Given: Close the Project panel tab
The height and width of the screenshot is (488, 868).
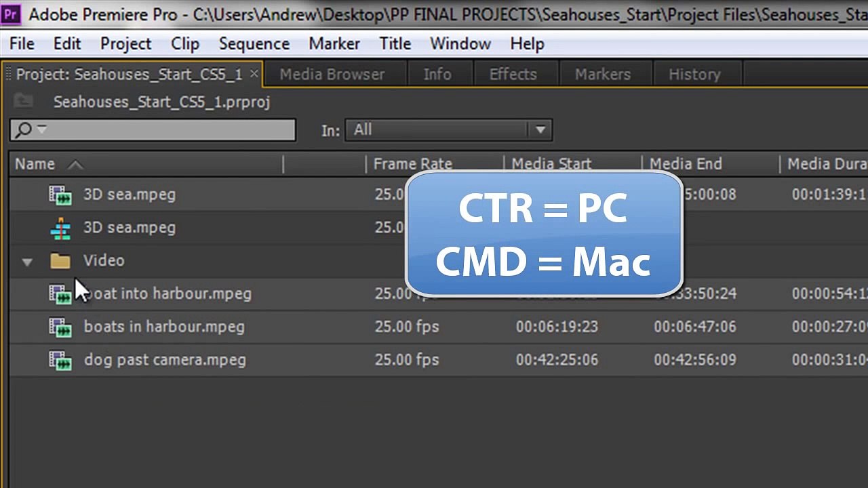Looking at the screenshot, I should point(254,74).
